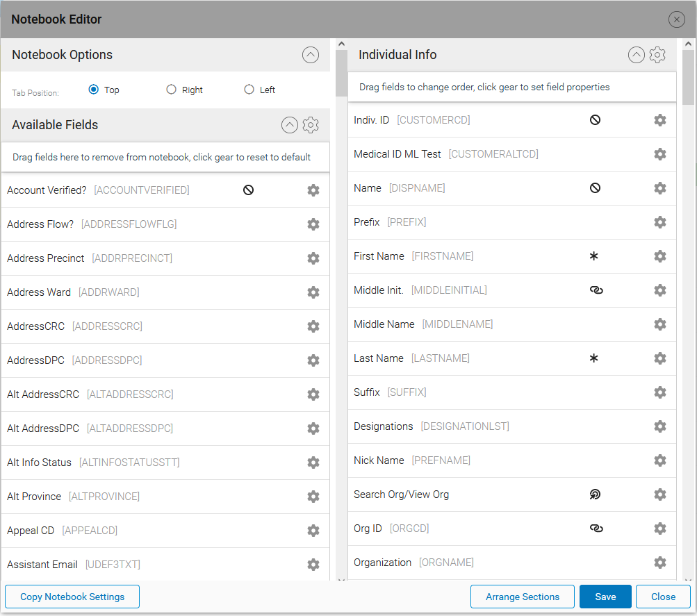Click read-only icon on Name DISPNAME row
This screenshot has height=616, width=697.
click(x=596, y=188)
